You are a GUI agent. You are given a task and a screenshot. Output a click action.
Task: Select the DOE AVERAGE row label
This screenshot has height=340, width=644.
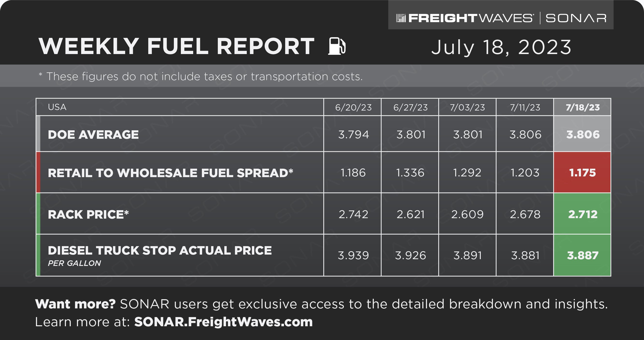tap(93, 135)
